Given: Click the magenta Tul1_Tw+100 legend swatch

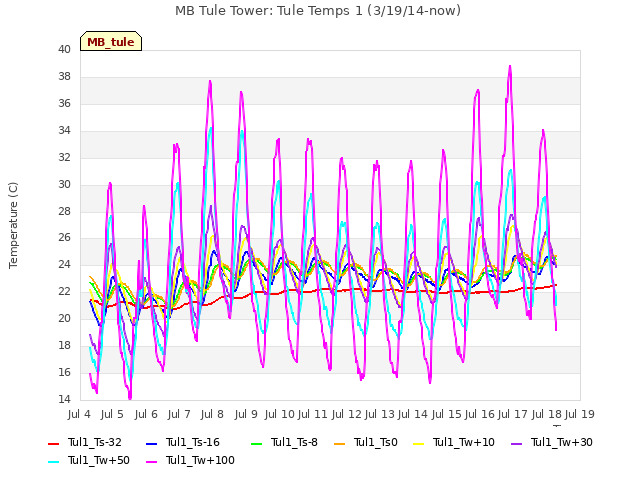Looking at the screenshot, I should (x=151, y=461).
